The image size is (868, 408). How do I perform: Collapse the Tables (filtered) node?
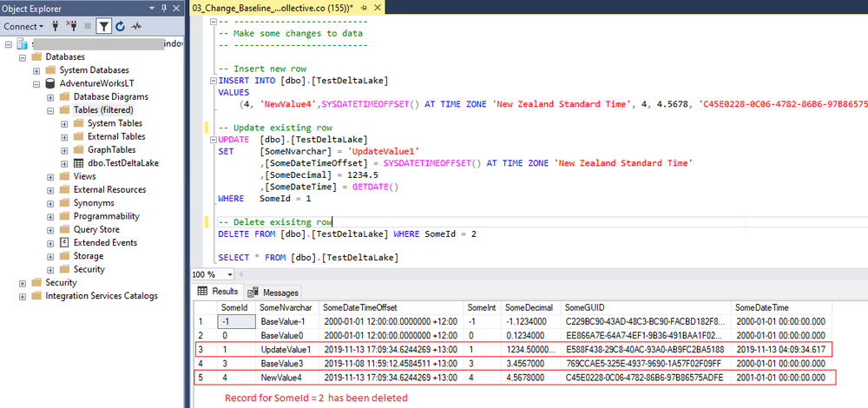(50, 110)
